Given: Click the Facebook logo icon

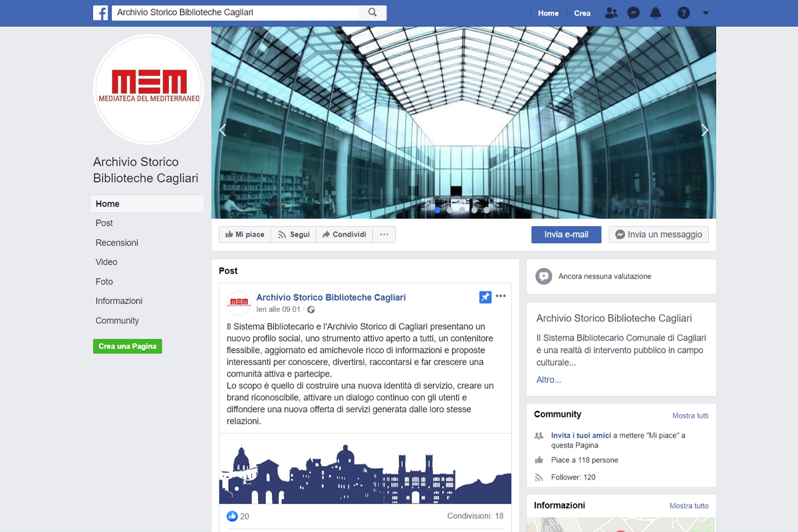Looking at the screenshot, I should [x=100, y=13].
